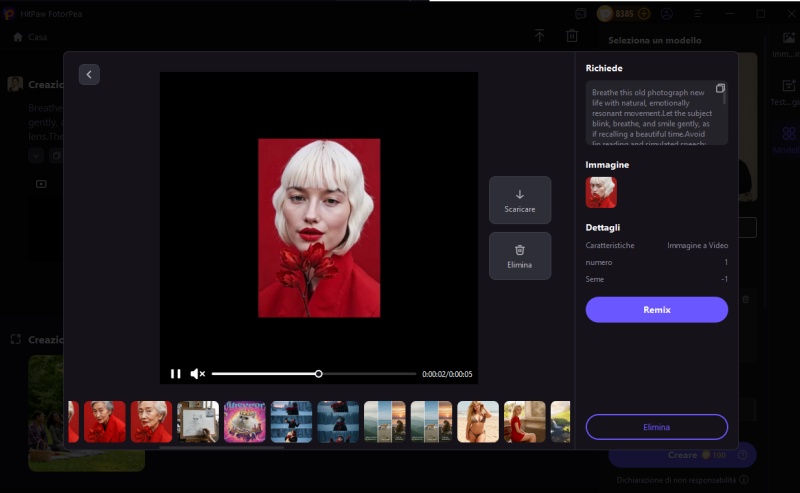The image size is (800, 493).
Task: Click the video progress slider handle
Action: tap(318, 374)
